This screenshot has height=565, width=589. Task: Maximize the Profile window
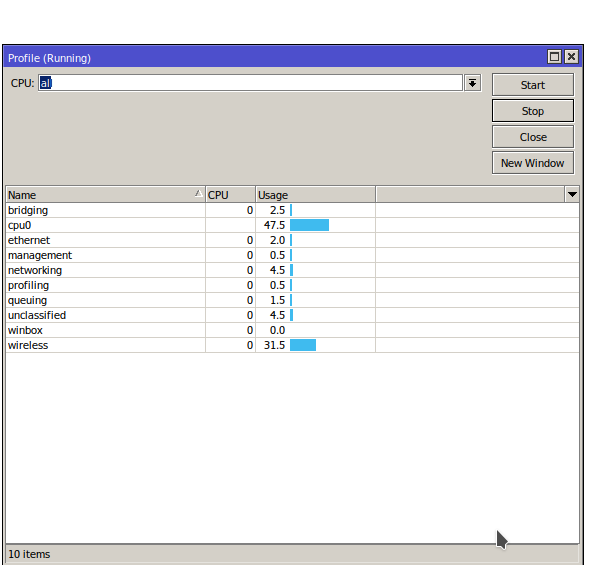coord(554,57)
